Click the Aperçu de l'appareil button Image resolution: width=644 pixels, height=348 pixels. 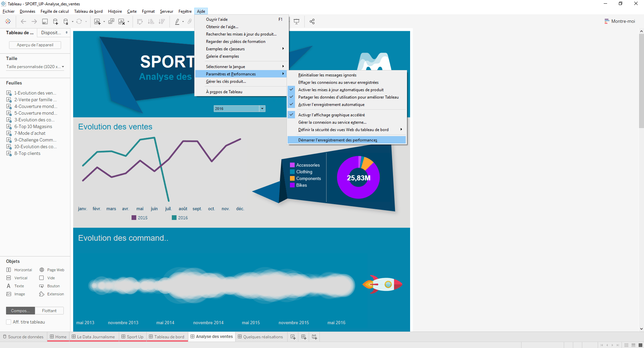click(35, 45)
